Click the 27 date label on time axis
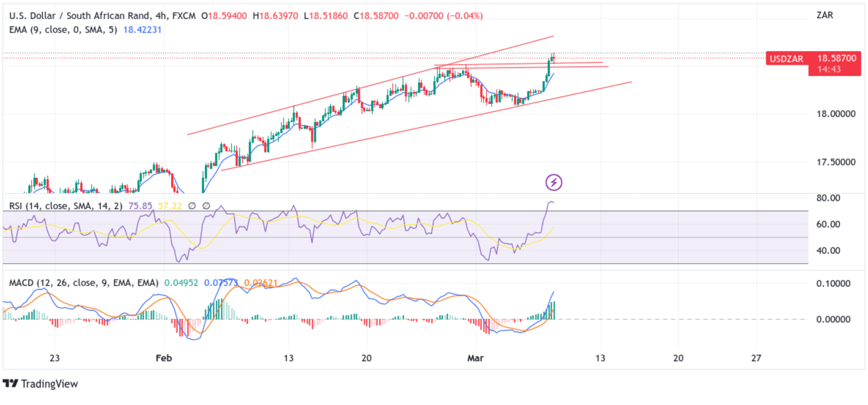The height and width of the screenshot is (405, 868). click(x=756, y=358)
